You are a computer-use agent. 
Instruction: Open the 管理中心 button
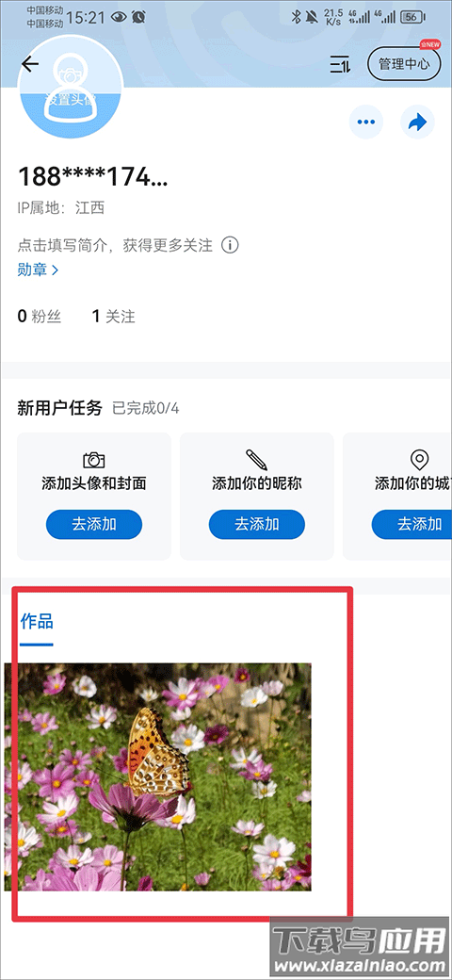[404, 64]
